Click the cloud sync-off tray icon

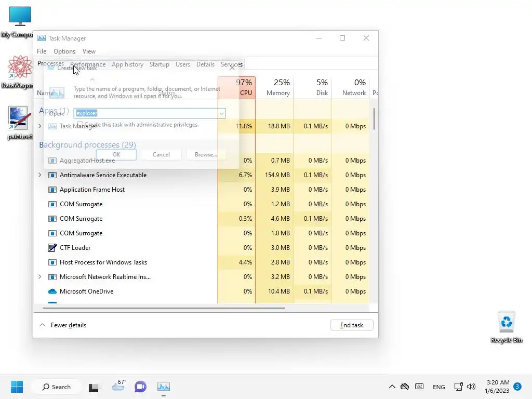coord(405,387)
